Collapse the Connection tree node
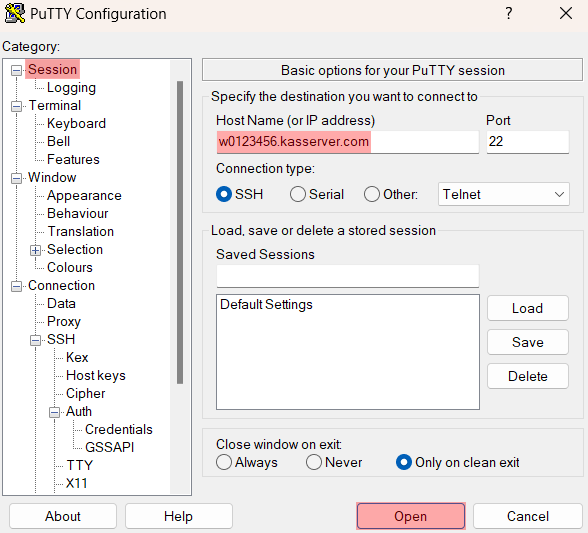The width and height of the screenshot is (588, 533). point(16,286)
